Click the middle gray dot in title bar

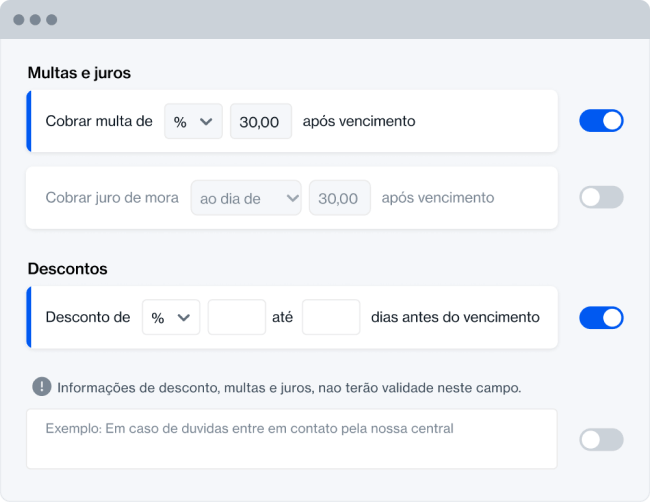pos(36,20)
